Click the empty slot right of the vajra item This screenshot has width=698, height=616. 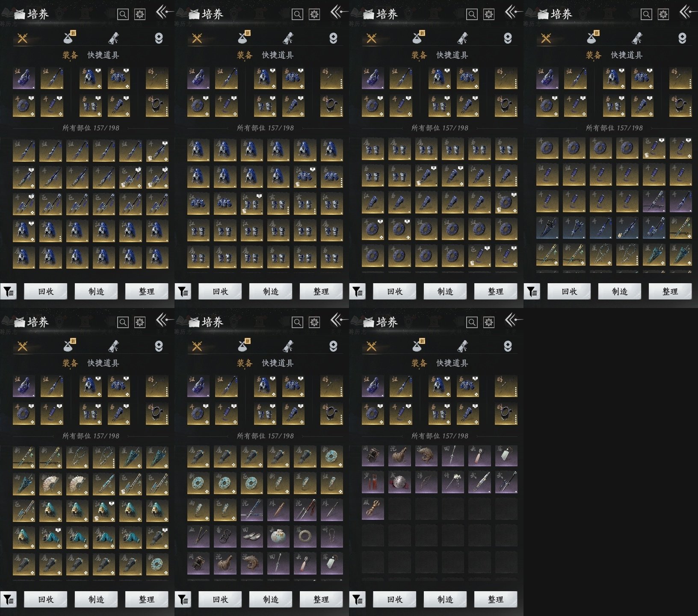coord(399,509)
